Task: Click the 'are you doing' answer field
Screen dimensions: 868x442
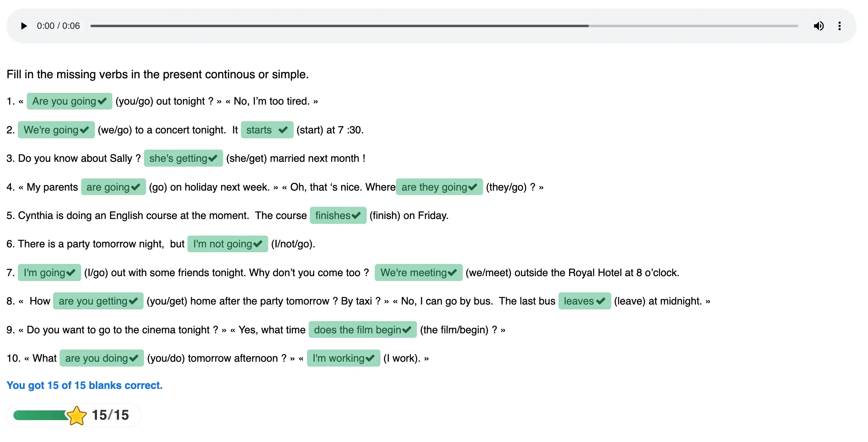Action: click(x=97, y=358)
